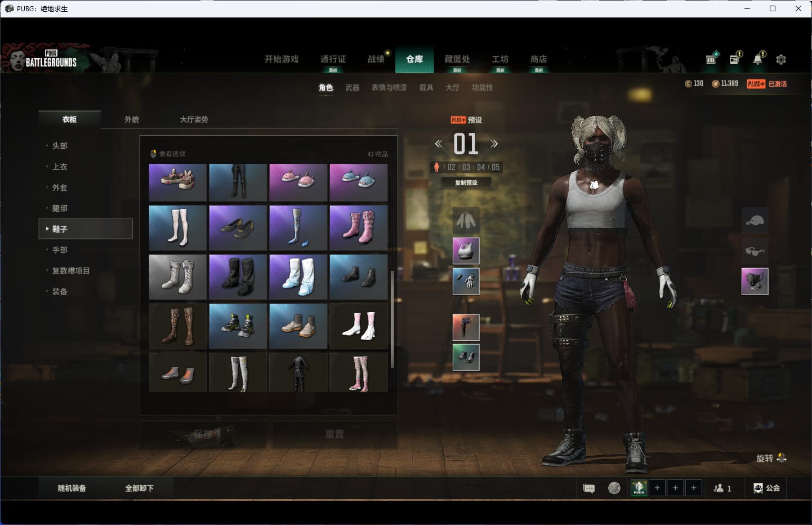
Task: Pick the pink ruffled boots item
Action: pos(359,228)
